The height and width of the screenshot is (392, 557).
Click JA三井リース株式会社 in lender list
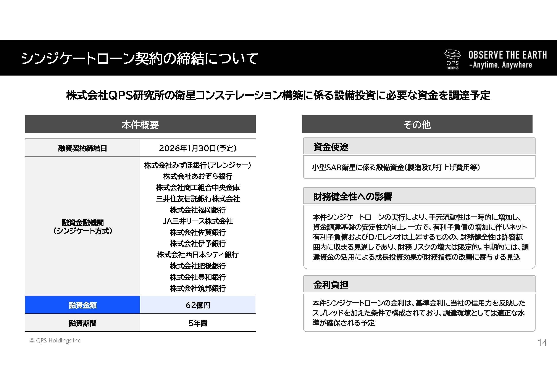coord(198,221)
